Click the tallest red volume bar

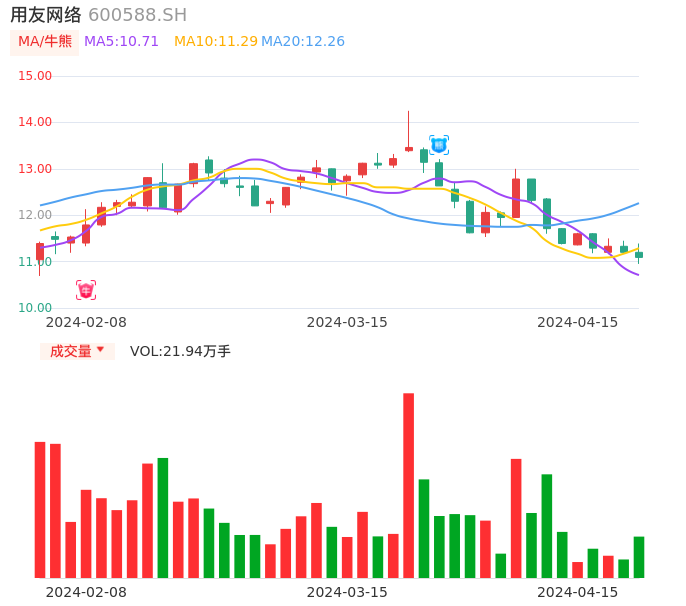pos(409,486)
